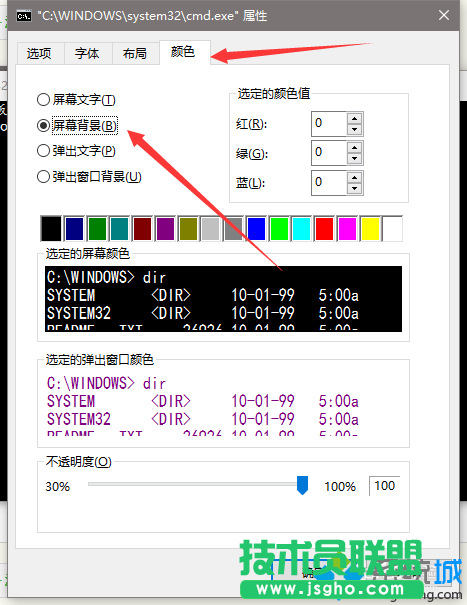Click the 绿(G) value input field
Image resolution: width=467 pixels, height=605 pixels.
point(329,152)
